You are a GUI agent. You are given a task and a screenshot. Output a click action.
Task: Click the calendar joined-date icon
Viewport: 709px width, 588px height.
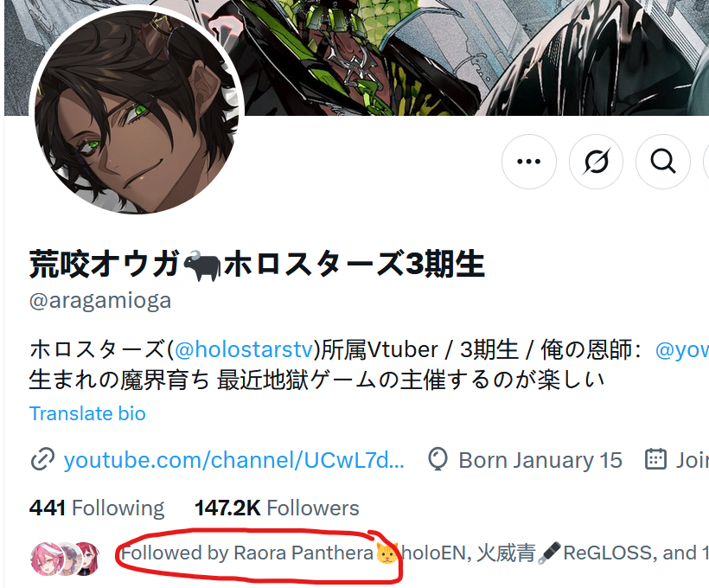(x=655, y=459)
